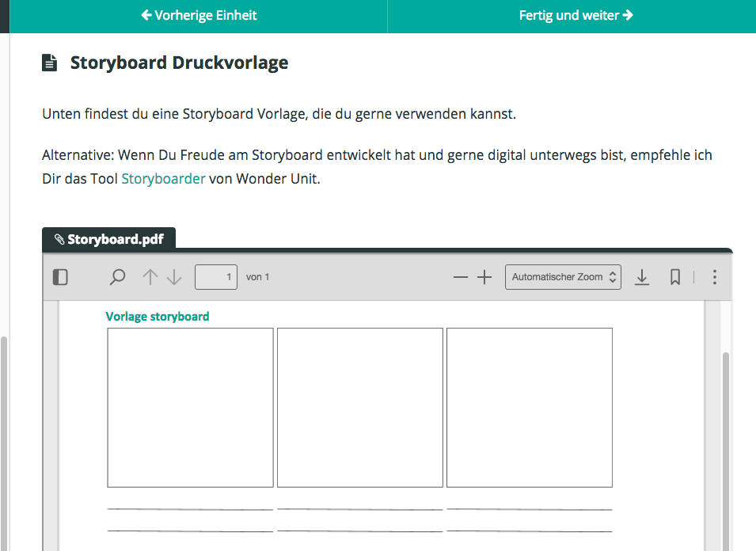The width and height of the screenshot is (756, 551).
Task: Go to the next page with the down arrow
Action: pos(173,277)
